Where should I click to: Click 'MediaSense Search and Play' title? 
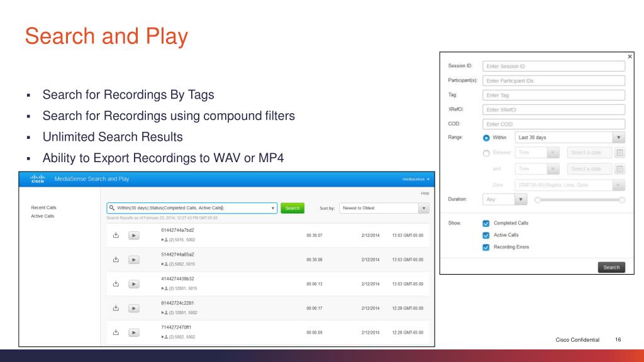(x=92, y=179)
